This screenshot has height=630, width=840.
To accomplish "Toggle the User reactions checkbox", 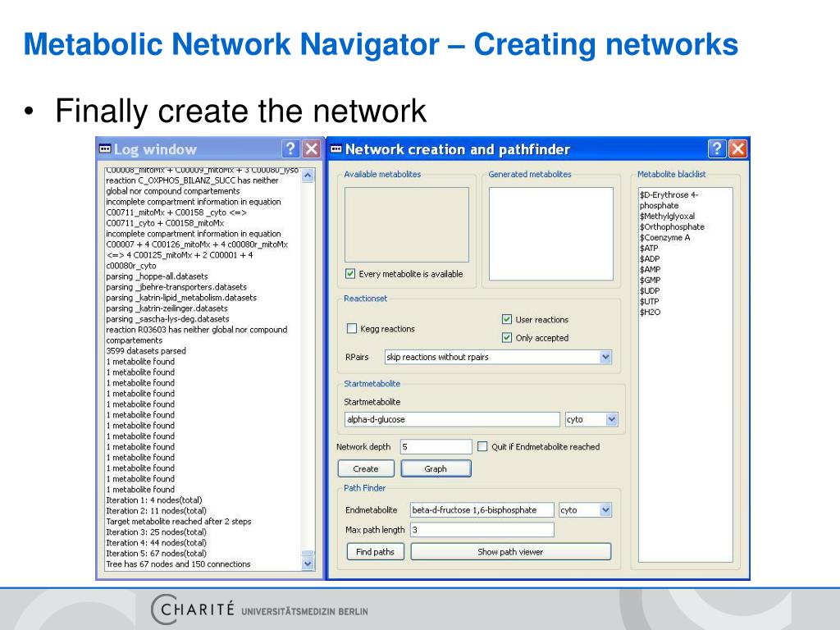I will pyautogui.click(x=507, y=319).
